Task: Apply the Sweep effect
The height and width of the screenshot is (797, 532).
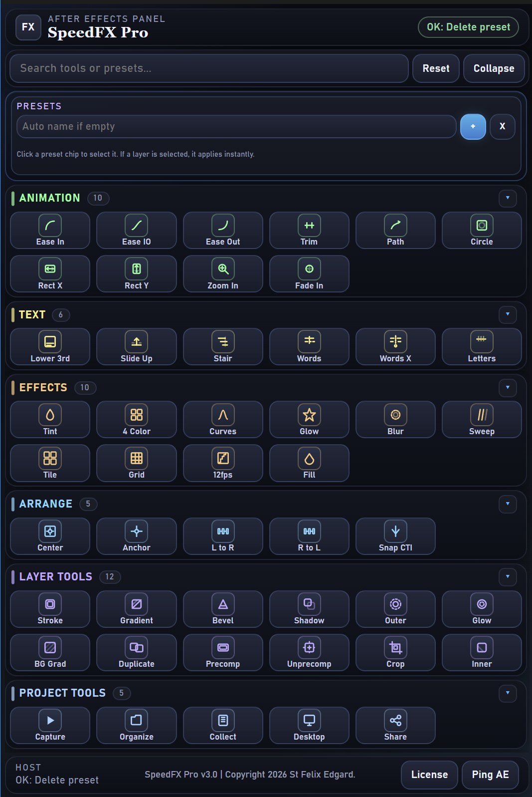Action: 482,419
